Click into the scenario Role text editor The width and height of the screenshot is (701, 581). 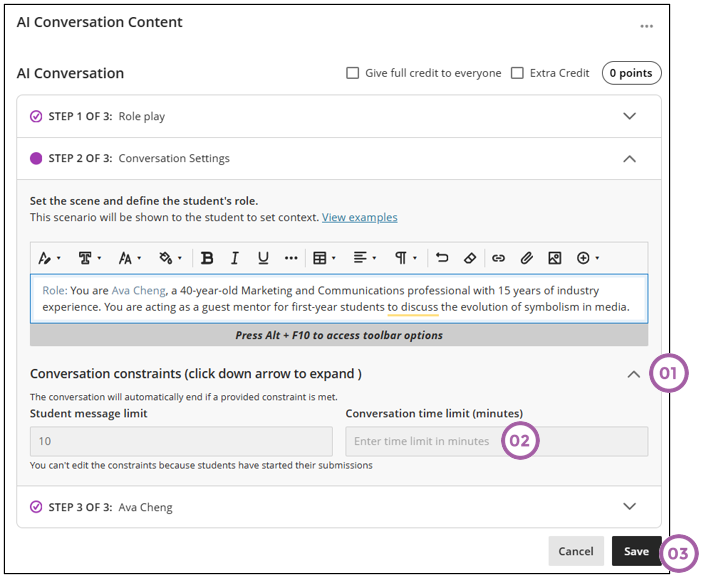(x=339, y=299)
